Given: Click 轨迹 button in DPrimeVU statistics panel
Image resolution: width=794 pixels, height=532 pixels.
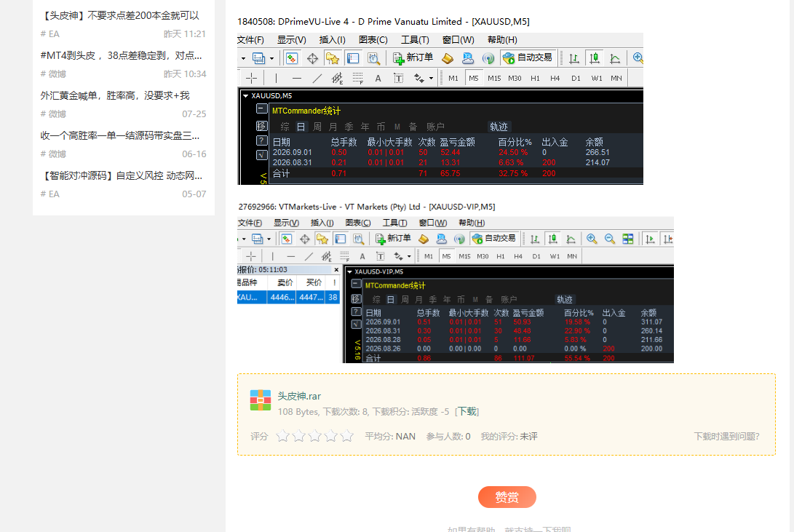Looking at the screenshot, I should [499, 127].
